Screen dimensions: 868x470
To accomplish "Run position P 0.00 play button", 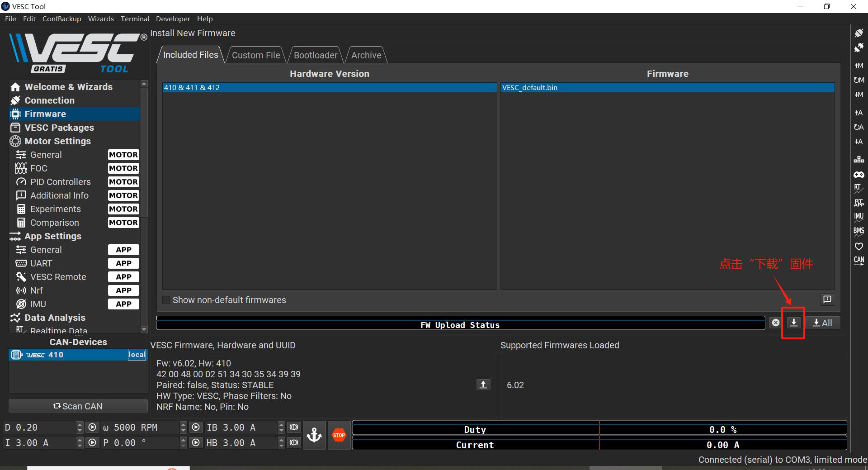I will pyautogui.click(x=196, y=442).
